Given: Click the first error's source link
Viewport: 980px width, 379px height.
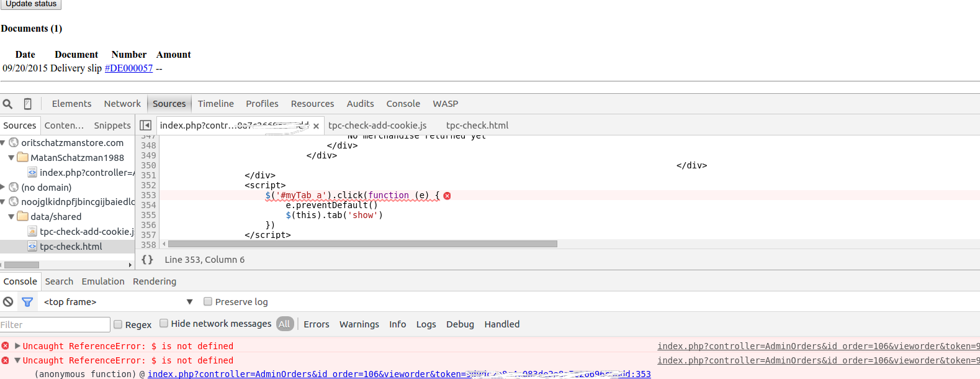Looking at the screenshot, I should click(x=819, y=346).
